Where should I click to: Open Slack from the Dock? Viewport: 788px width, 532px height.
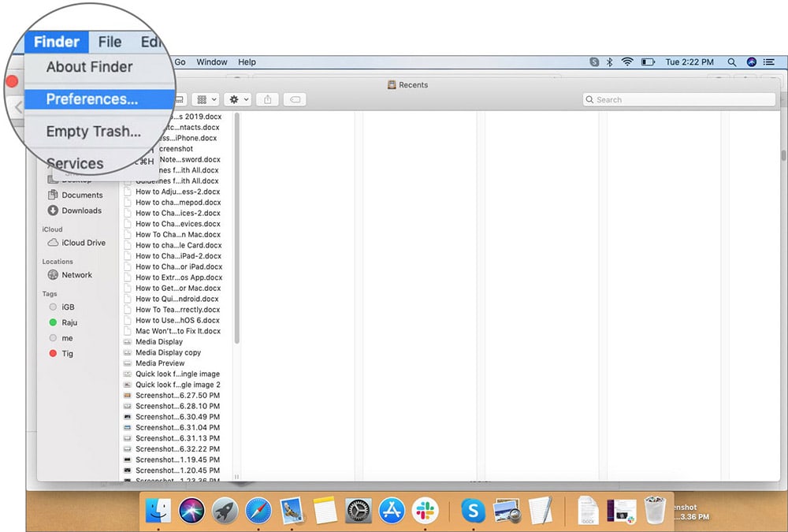click(426, 511)
